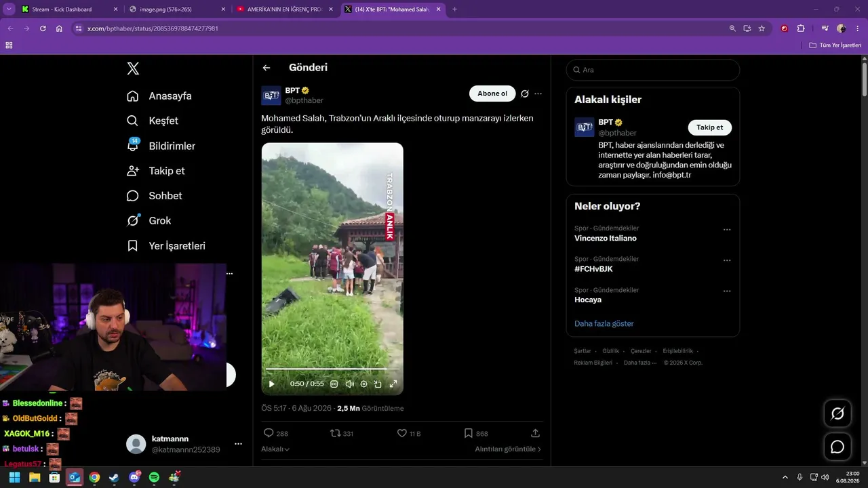
Task: Open media controls icon in Chrome toolbar
Action: pos(825,28)
